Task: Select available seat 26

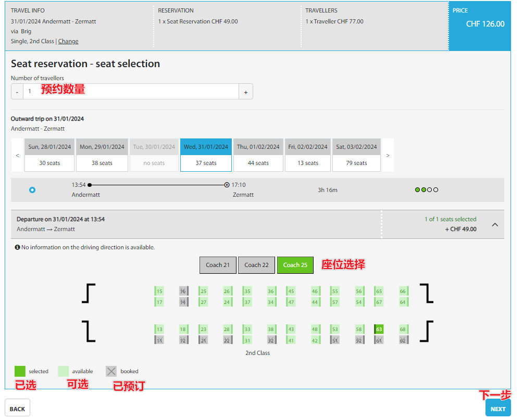Action: tap(227, 291)
